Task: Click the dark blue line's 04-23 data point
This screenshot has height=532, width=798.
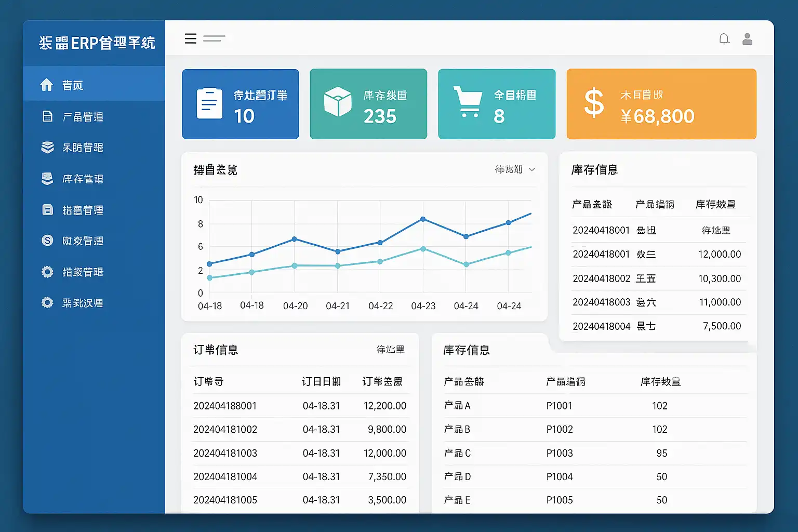Action: pyautogui.click(x=423, y=219)
